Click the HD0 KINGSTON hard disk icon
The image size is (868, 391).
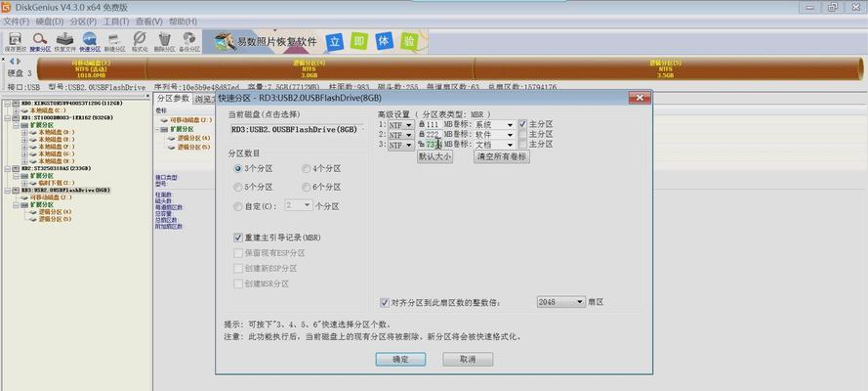16,104
